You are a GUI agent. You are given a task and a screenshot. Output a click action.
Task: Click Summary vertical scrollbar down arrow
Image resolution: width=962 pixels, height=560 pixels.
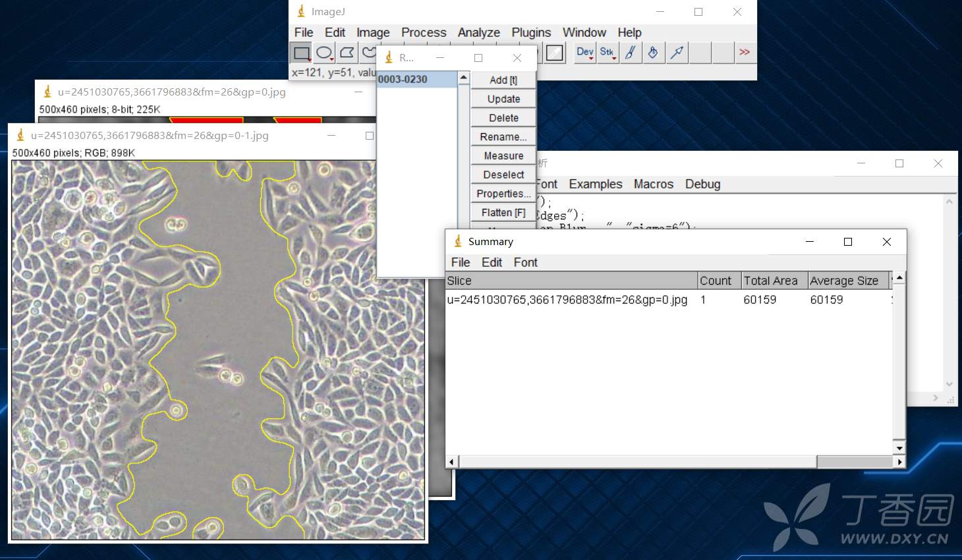899,449
